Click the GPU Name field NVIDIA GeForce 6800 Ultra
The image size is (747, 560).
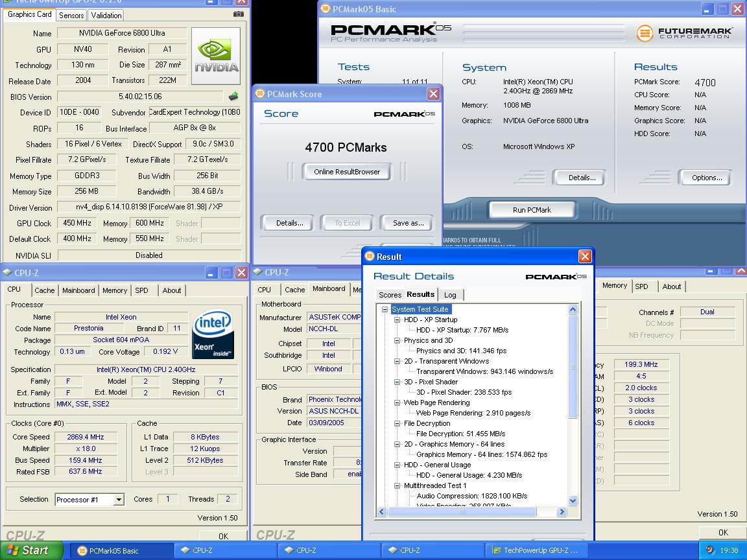tap(122, 33)
